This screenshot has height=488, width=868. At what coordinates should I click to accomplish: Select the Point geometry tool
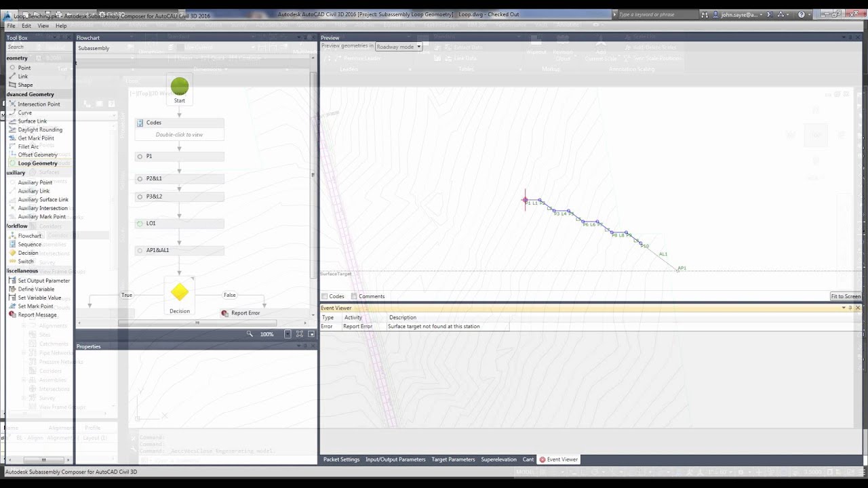click(x=24, y=68)
